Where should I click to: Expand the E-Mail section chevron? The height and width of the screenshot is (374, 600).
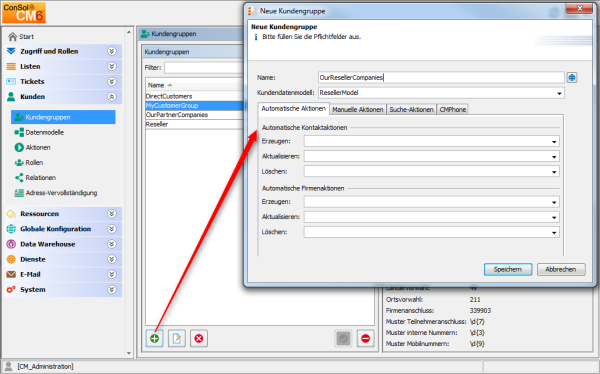pos(112,274)
